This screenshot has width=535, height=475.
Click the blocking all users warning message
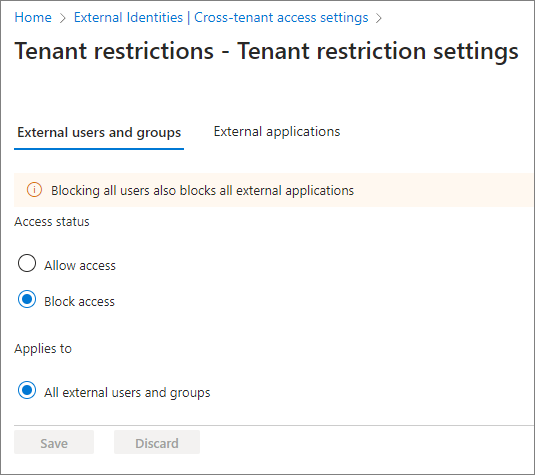[x=202, y=190]
